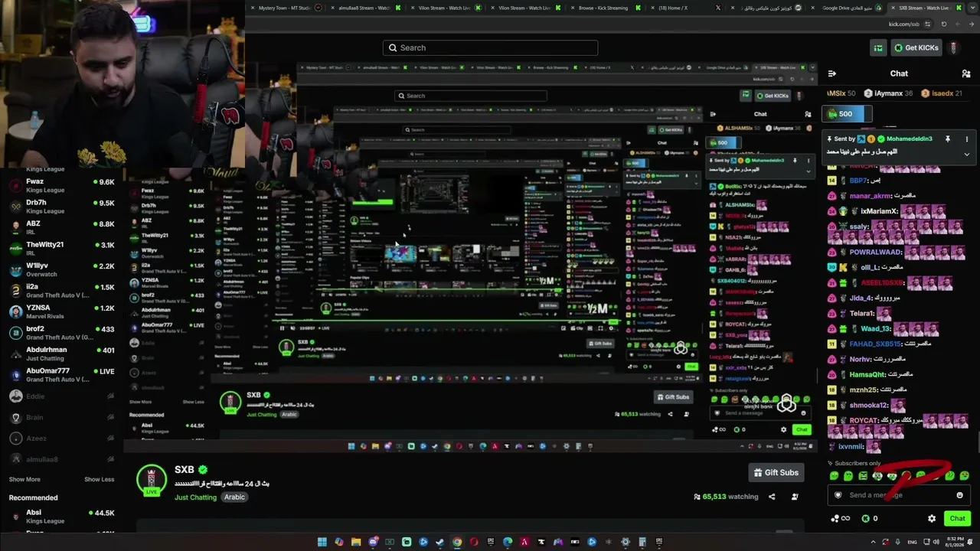Show hidden system tray icons
Screen dimensions: 980x551
pos(872,543)
